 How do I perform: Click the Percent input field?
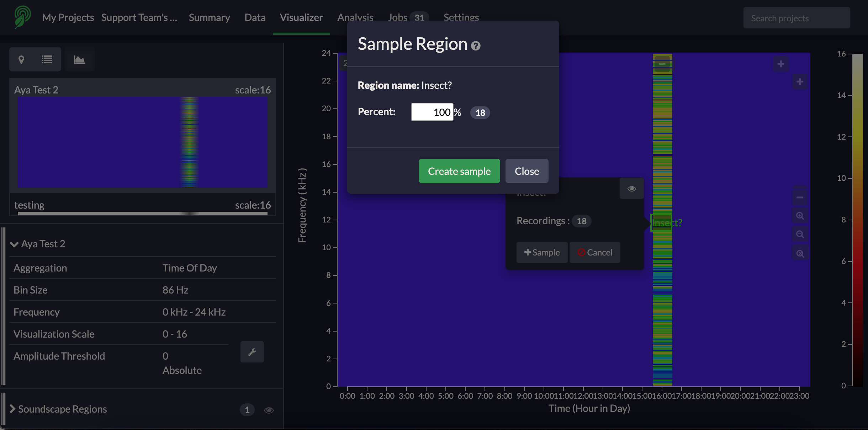point(432,112)
